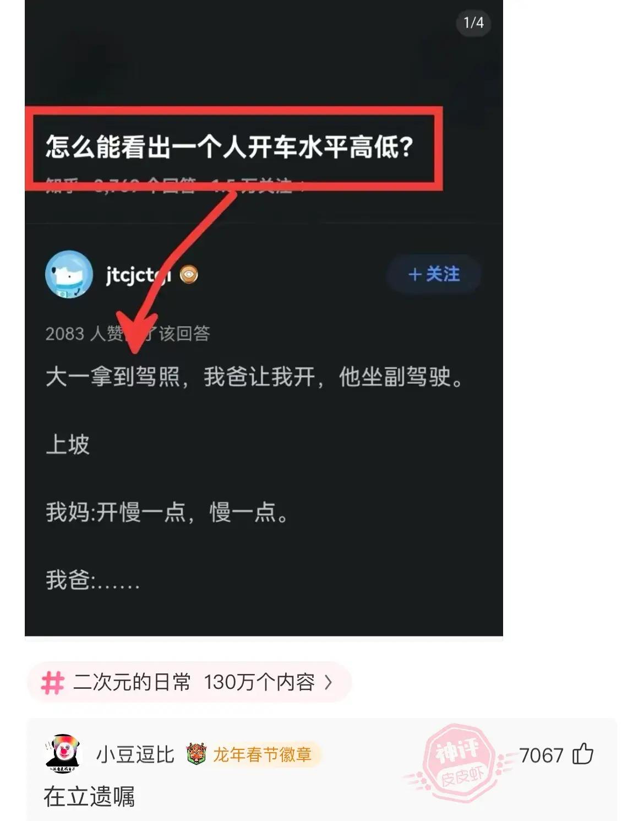Tap the 1/4 image page indicator
644x821 pixels.
473,23
